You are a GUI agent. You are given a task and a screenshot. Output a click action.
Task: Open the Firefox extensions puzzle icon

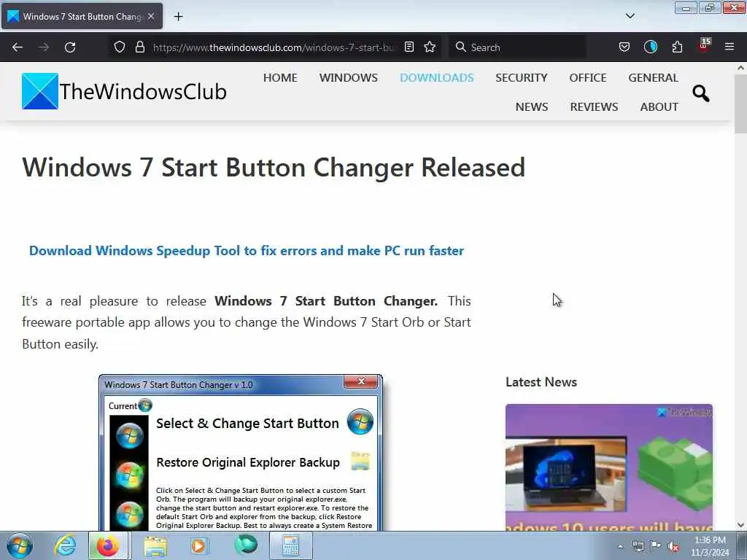[677, 47]
